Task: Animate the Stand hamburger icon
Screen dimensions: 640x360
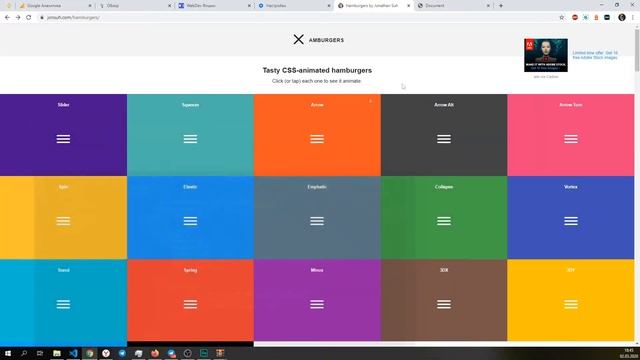Action: (x=63, y=304)
